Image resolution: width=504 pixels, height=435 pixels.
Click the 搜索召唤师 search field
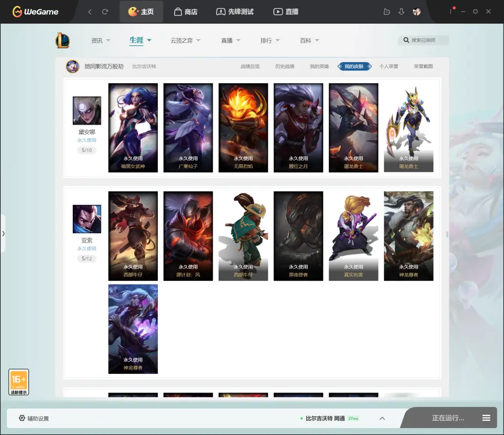(423, 40)
